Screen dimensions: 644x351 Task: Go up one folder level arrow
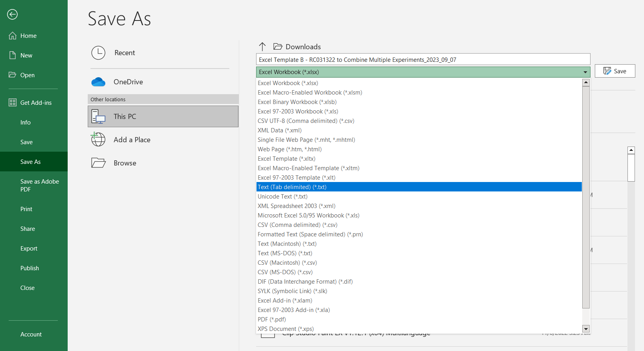click(x=262, y=46)
